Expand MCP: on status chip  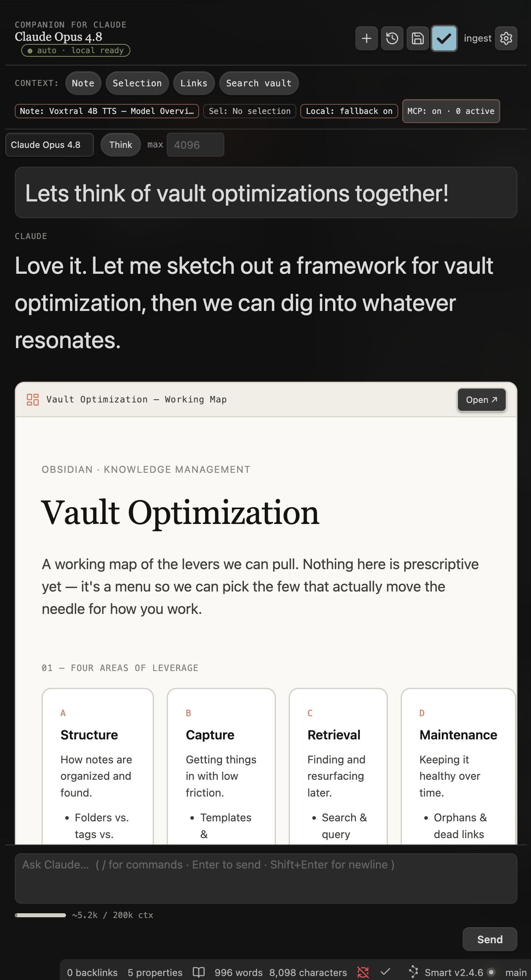(451, 111)
